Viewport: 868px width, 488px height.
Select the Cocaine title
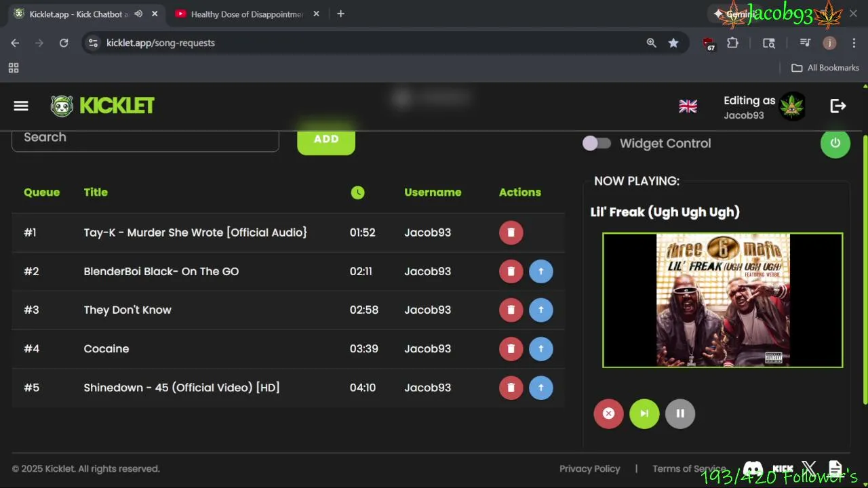(x=106, y=348)
